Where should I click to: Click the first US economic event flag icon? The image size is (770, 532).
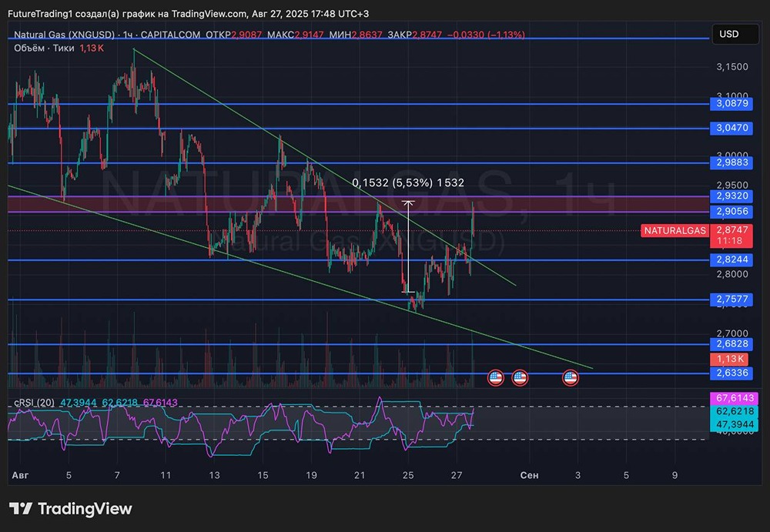click(x=495, y=378)
